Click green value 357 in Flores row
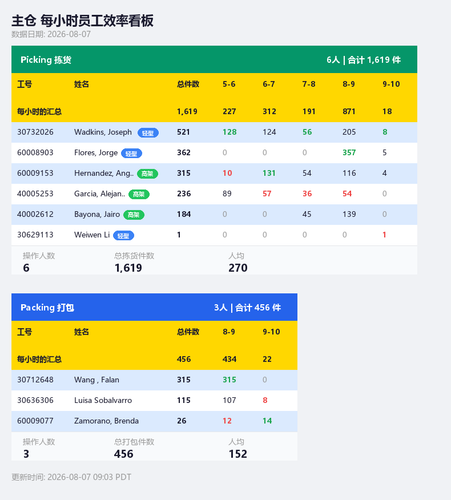 pos(349,153)
